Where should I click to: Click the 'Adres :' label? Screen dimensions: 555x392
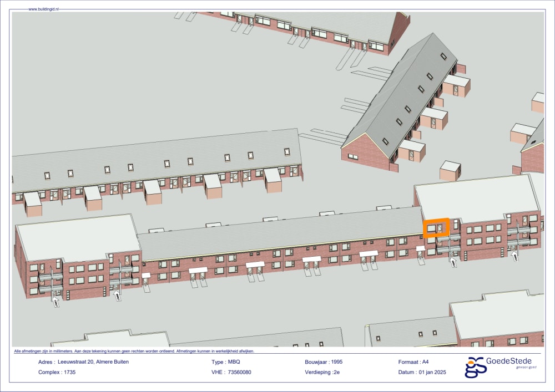[47, 362]
